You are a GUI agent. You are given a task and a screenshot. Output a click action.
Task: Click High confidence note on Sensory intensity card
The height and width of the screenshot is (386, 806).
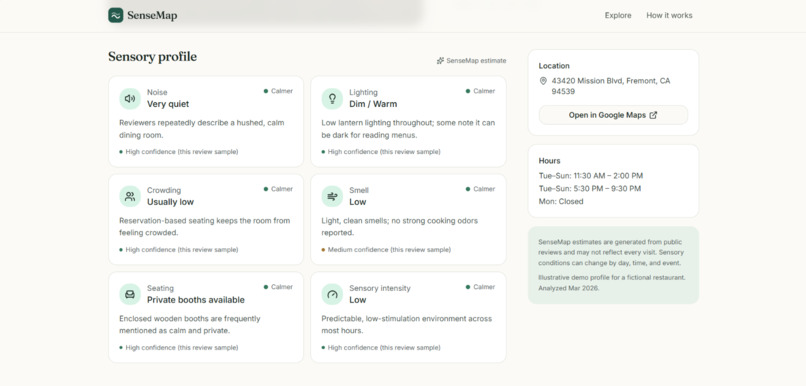pos(381,348)
